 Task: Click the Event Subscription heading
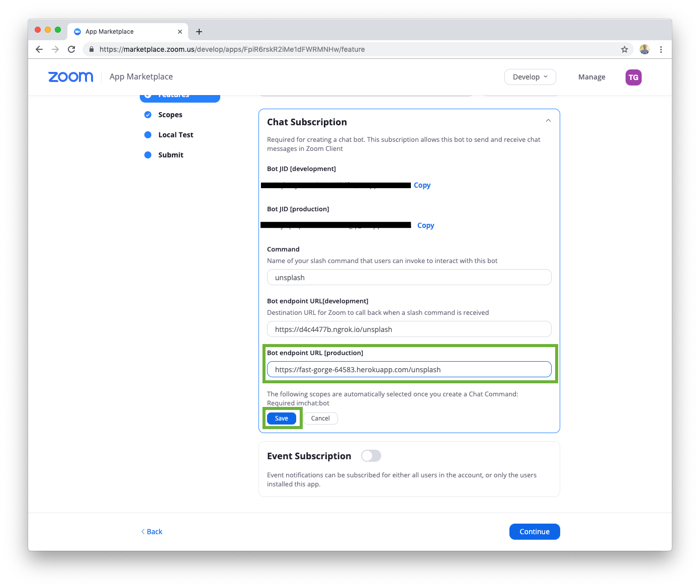[x=309, y=456]
